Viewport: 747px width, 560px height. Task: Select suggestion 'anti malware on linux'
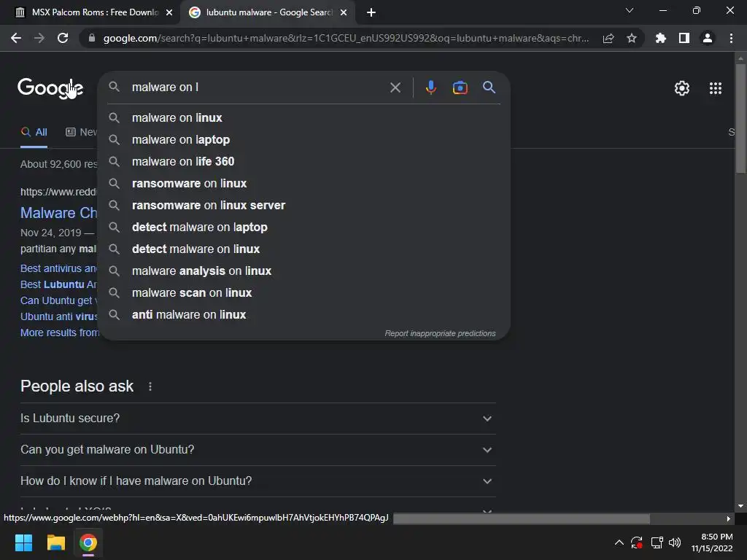(304, 315)
